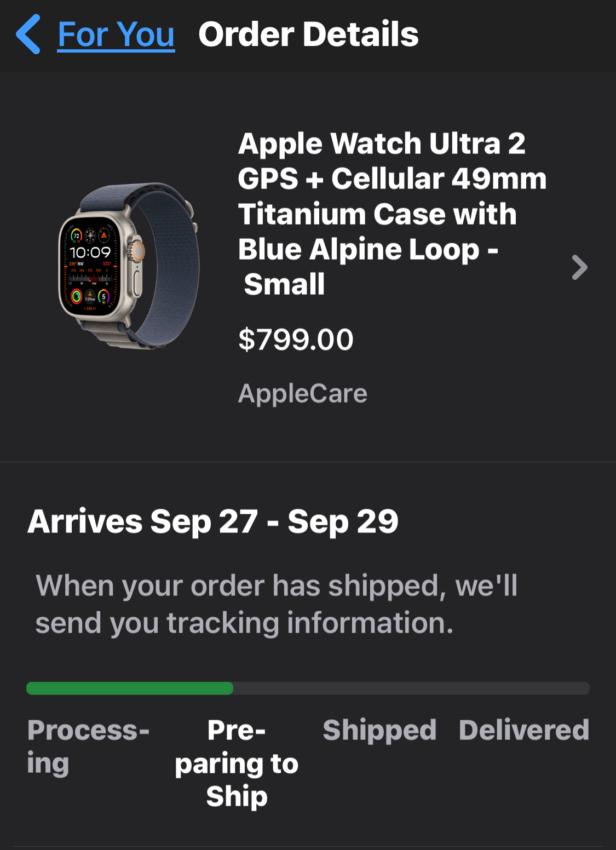Click the $799.00 price

click(296, 340)
